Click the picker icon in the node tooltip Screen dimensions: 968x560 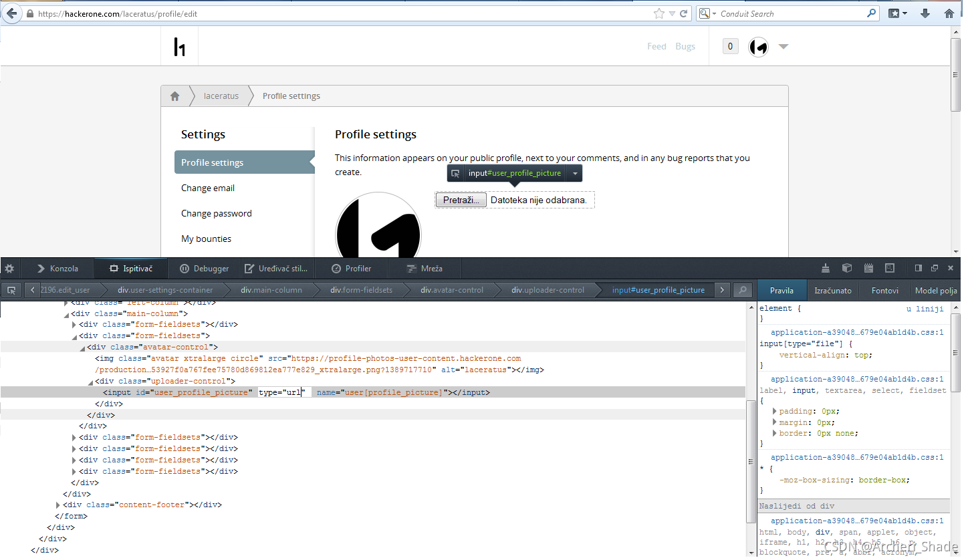[455, 173]
